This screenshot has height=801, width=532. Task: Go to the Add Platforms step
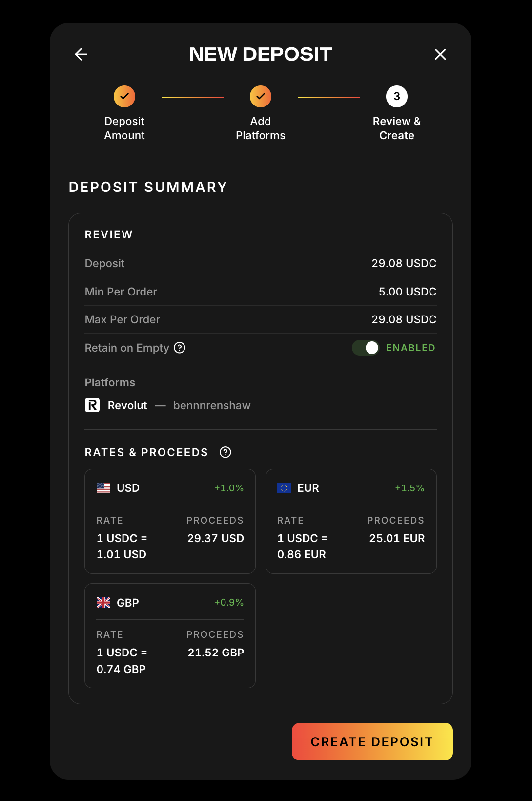tap(261, 97)
